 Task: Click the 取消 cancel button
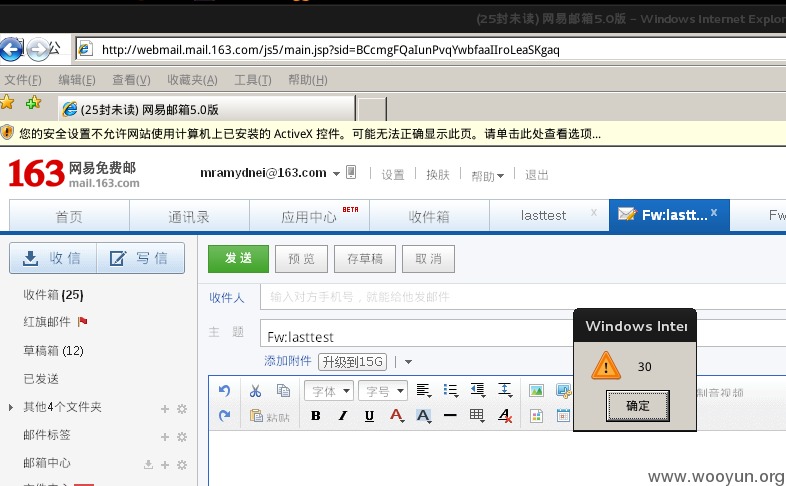tap(428, 259)
